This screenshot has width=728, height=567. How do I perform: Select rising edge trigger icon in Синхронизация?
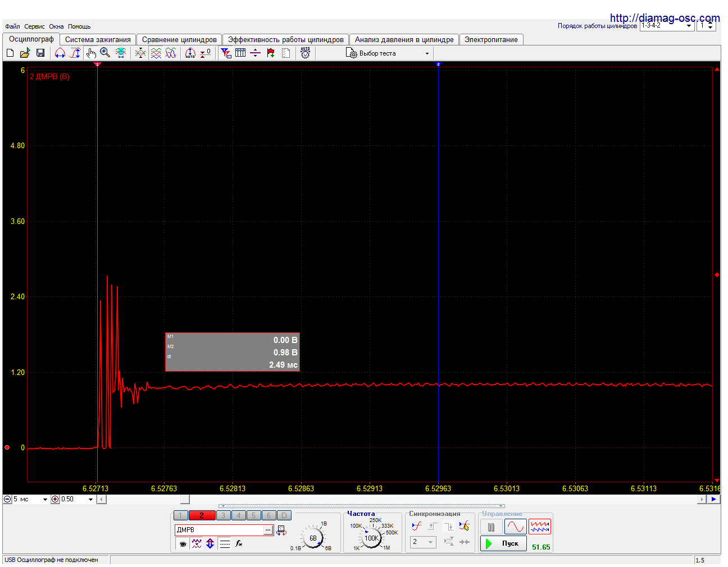pyautogui.click(x=416, y=526)
